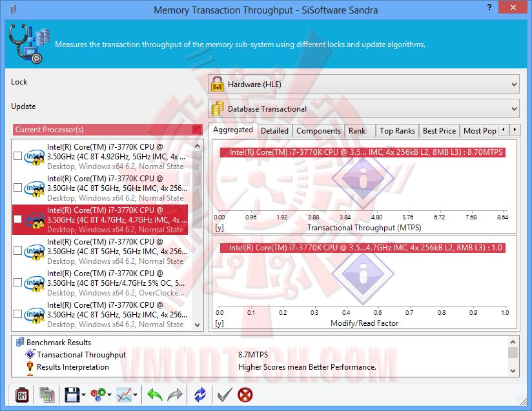Screen dimensions: 532x411
Task: Click the Results Interpretation row
Action: [x=260, y=367]
